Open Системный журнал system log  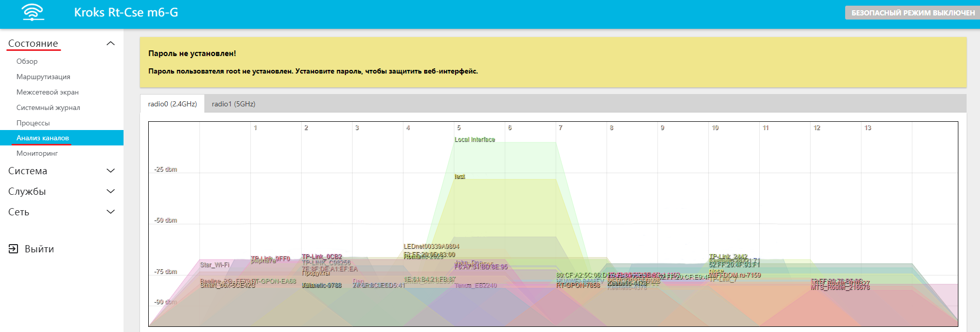click(x=48, y=107)
